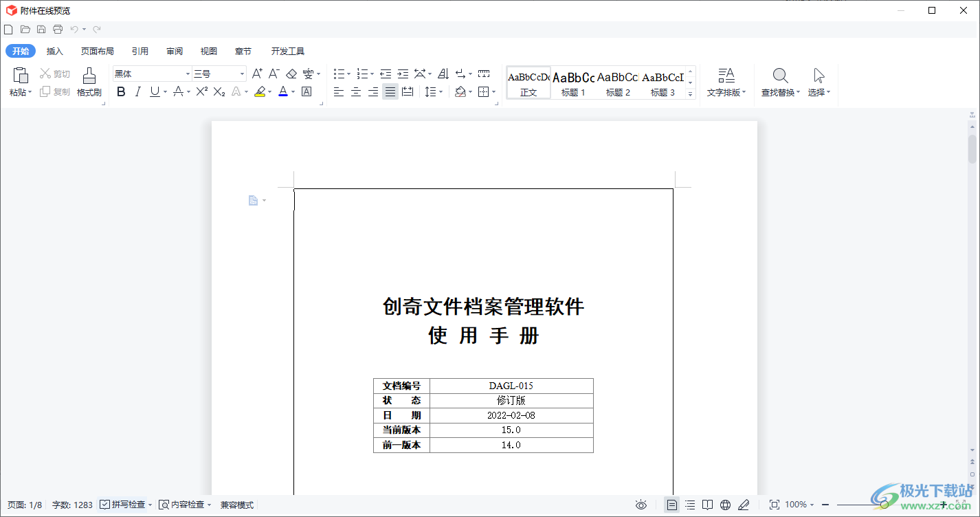980x517 pixels.
Task: Click the open folder icon in quick access bar
Action: [25, 29]
